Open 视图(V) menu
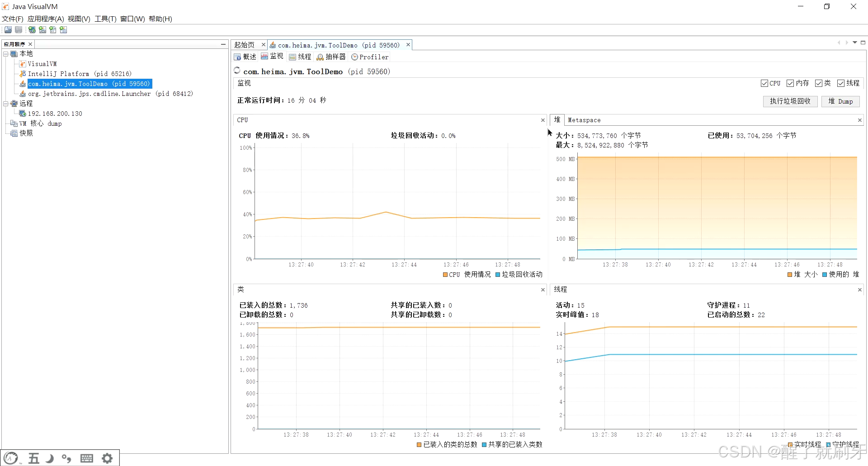The image size is (868, 466). pos(79,19)
